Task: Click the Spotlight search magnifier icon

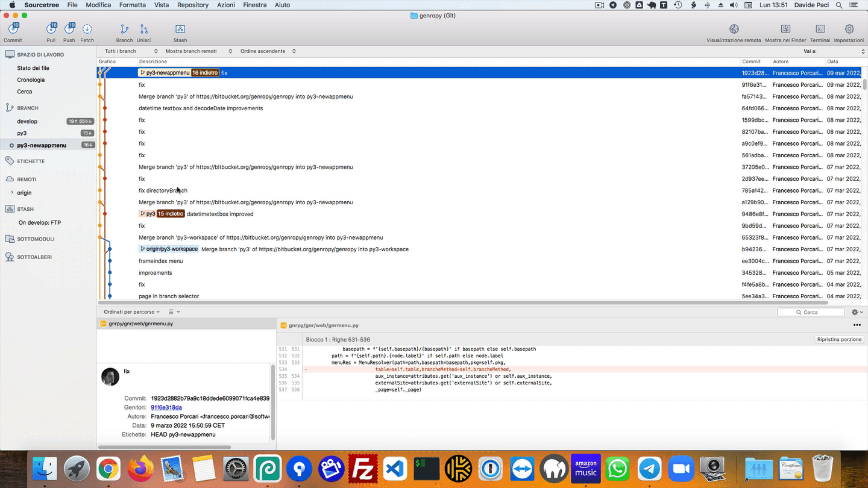Action: pos(839,5)
